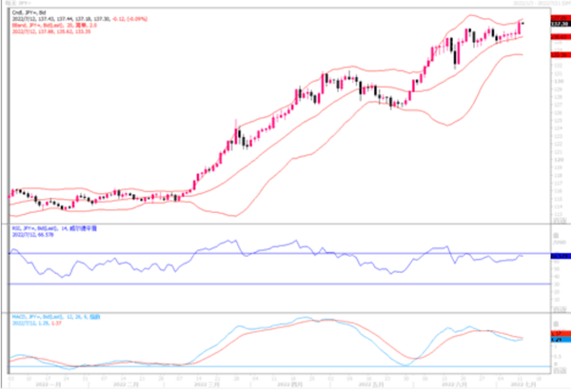
Task: Select the 2022 七月 month label on time axis
Action: coord(523,384)
